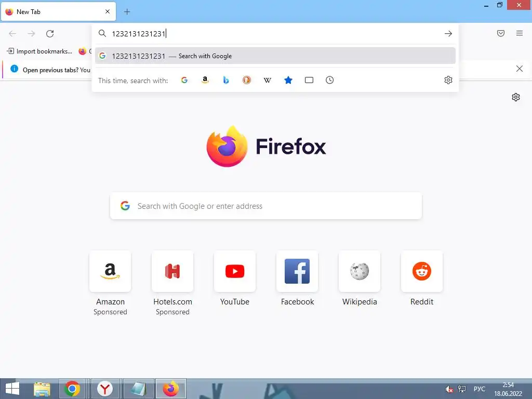Open File Explorer from taskbar
This screenshot has width=532, height=399.
point(42,389)
